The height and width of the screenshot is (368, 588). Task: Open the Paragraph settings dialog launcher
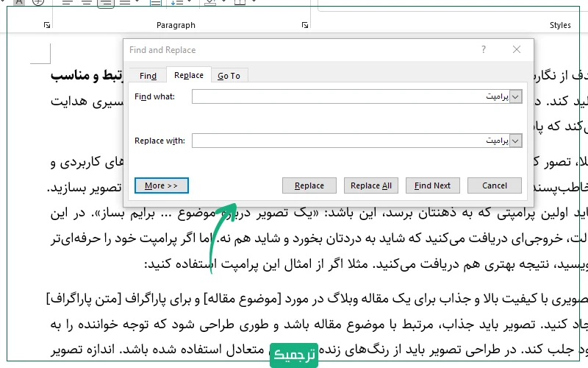coord(305,25)
